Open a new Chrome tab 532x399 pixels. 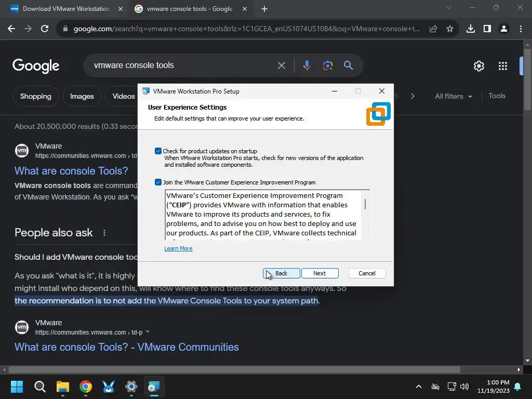click(x=264, y=9)
